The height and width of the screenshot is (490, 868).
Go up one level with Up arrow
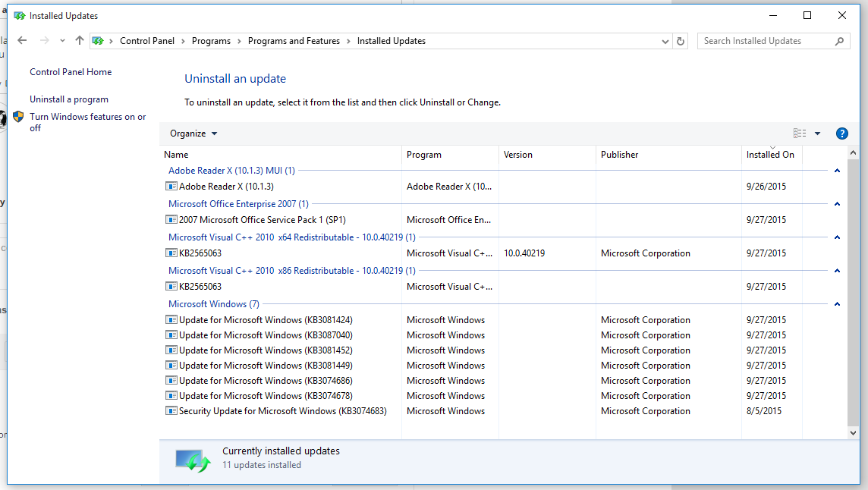80,40
